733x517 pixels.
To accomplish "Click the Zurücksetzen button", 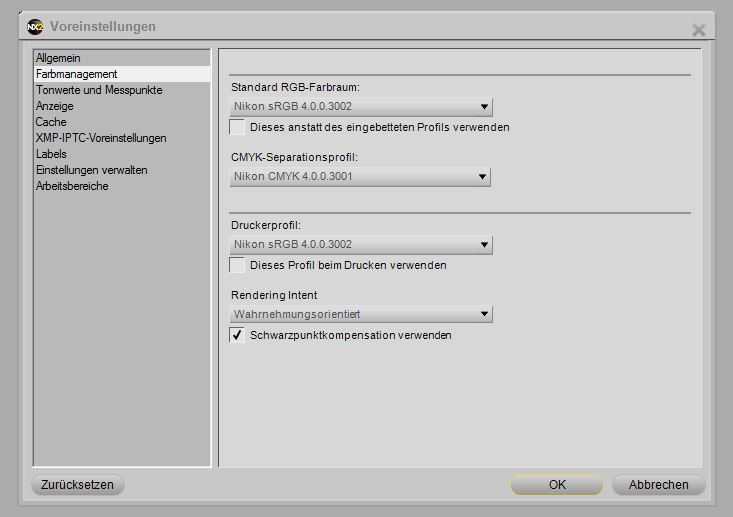I will (78, 485).
